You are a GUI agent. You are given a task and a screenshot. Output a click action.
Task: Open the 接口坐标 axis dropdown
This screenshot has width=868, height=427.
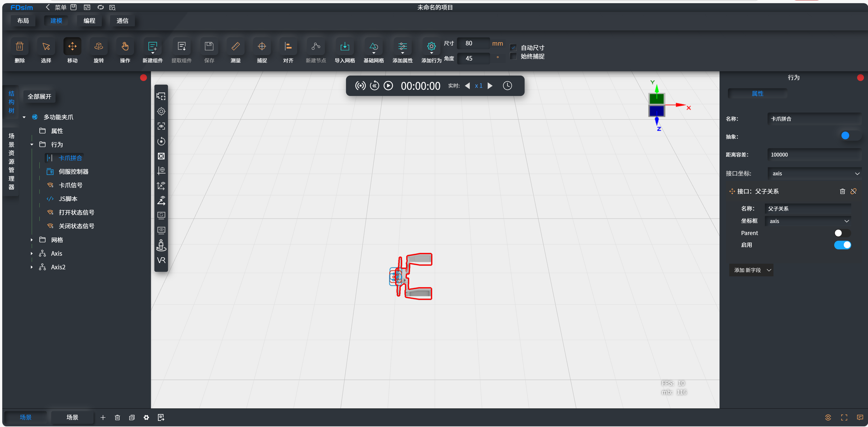pyautogui.click(x=814, y=173)
